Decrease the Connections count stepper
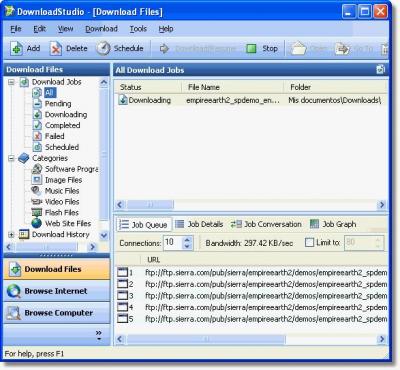This screenshot has width=400, height=370. 187,246
